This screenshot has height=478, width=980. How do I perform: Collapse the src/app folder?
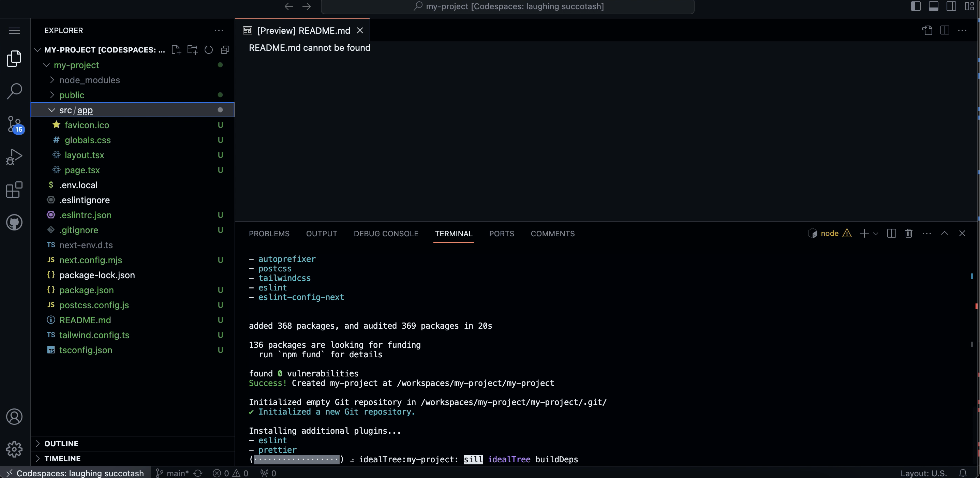pyautogui.click(x=51, y=110)
